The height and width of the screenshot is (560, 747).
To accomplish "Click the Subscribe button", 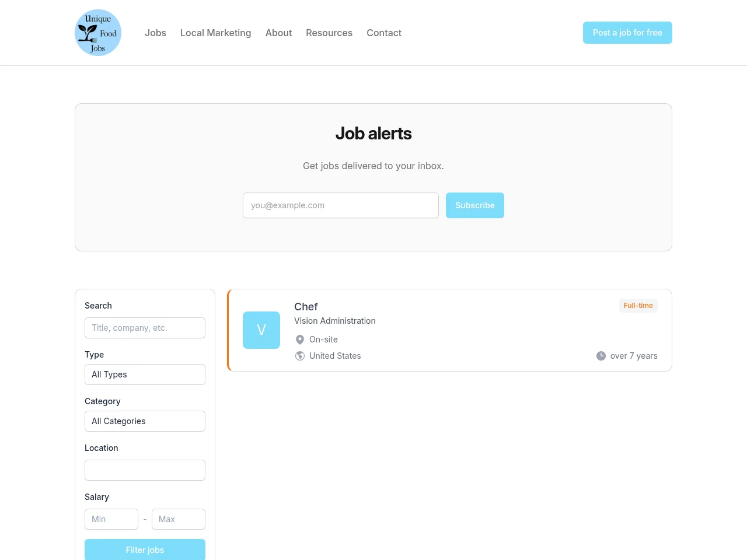I will (x=475, y=205).
